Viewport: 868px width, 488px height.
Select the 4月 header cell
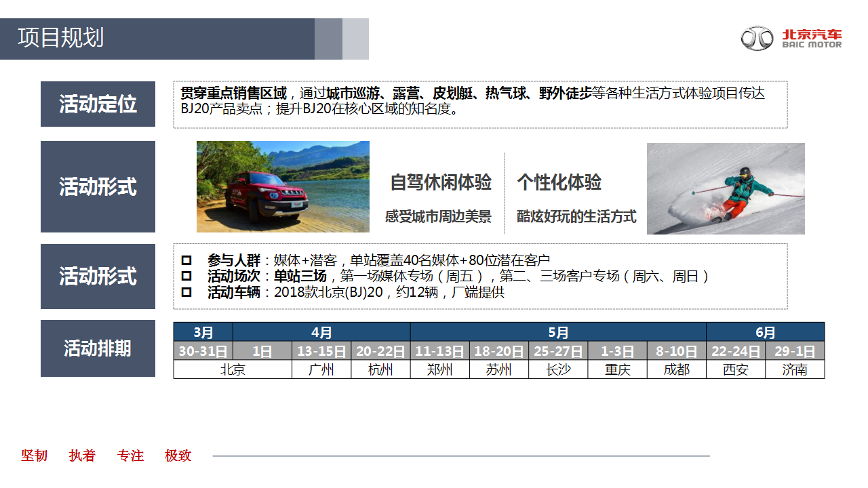coord(322,332)
